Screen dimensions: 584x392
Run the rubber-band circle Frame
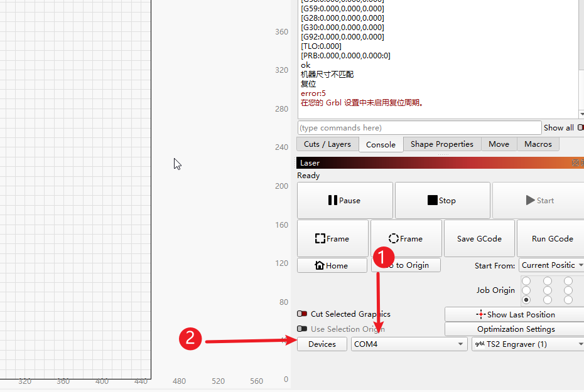pyautogui.click(x=406, y=238)
